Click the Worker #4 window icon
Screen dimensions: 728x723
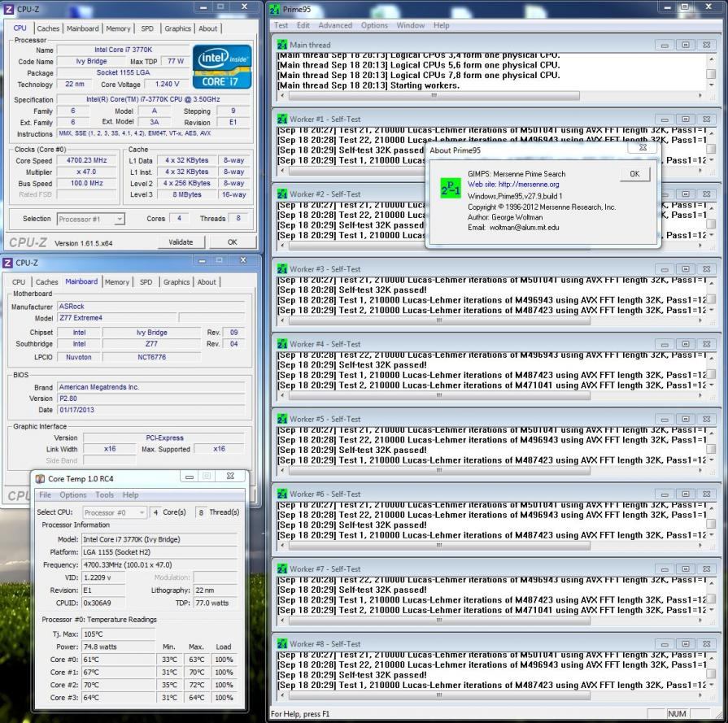pyautogui.click(x=281, y=344)
